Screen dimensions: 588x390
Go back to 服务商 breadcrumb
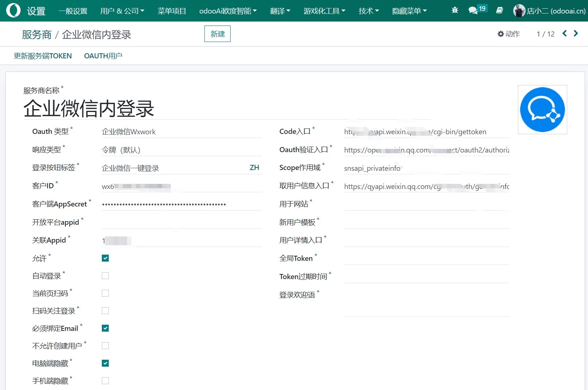[37, 35]
